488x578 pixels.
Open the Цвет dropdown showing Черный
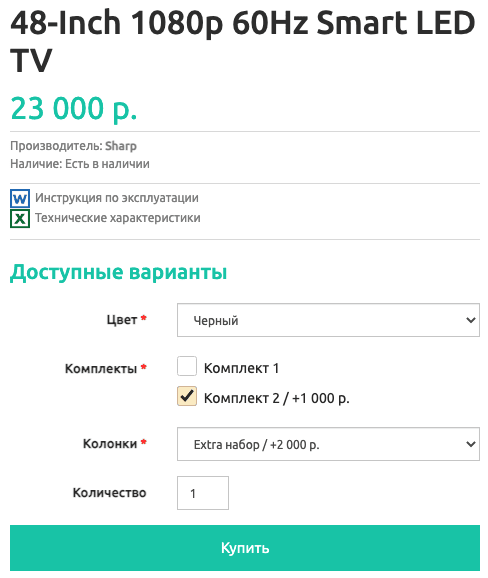(328, 320)
